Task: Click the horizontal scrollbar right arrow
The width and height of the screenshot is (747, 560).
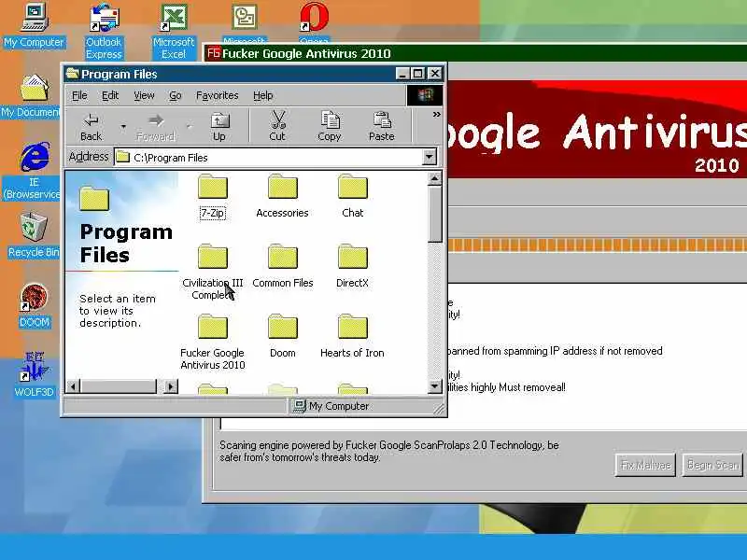Action: tap(171, 386)
